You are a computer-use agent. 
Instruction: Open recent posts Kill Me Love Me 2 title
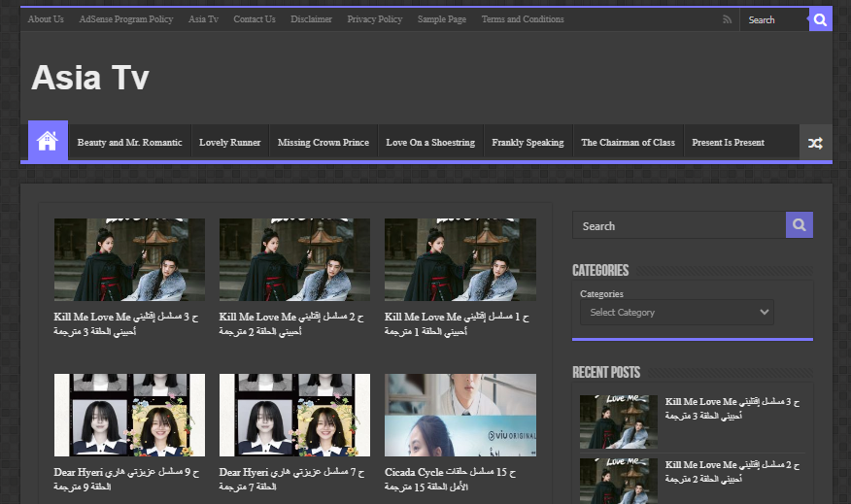[732, 471]
